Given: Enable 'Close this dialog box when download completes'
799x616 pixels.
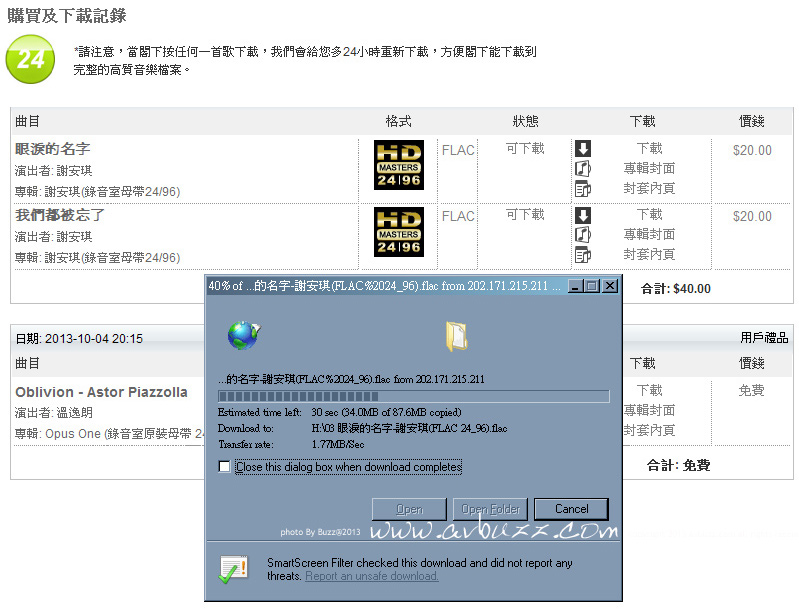Looking at the screenshot, I should pos(225,467).
